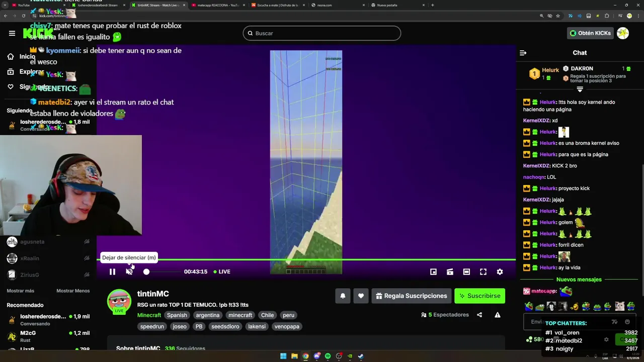This screenshot has height=362, width=644.
Task: Open recommended losherederosde channel 1,9 mil
Action: point(48,320)
